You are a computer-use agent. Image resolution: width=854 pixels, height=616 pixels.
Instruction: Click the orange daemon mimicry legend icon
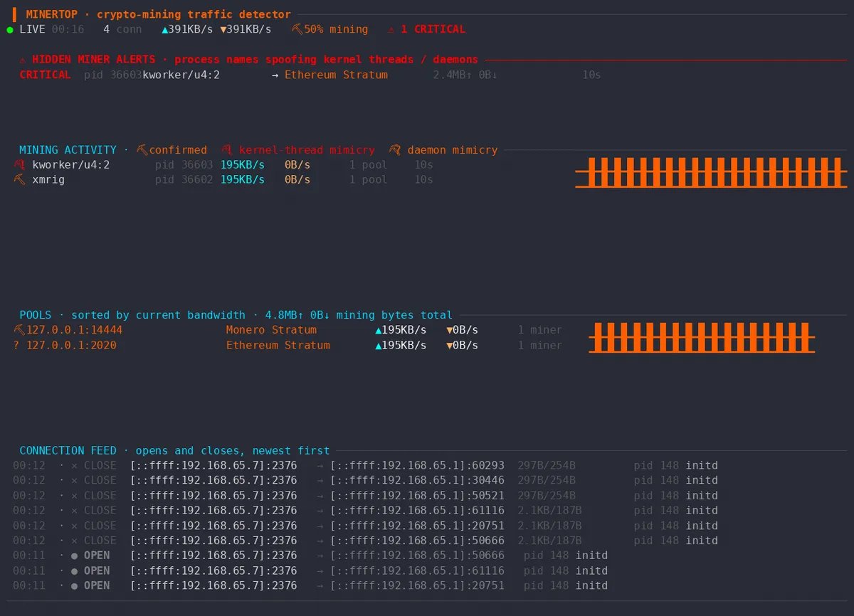pos(395,149)
